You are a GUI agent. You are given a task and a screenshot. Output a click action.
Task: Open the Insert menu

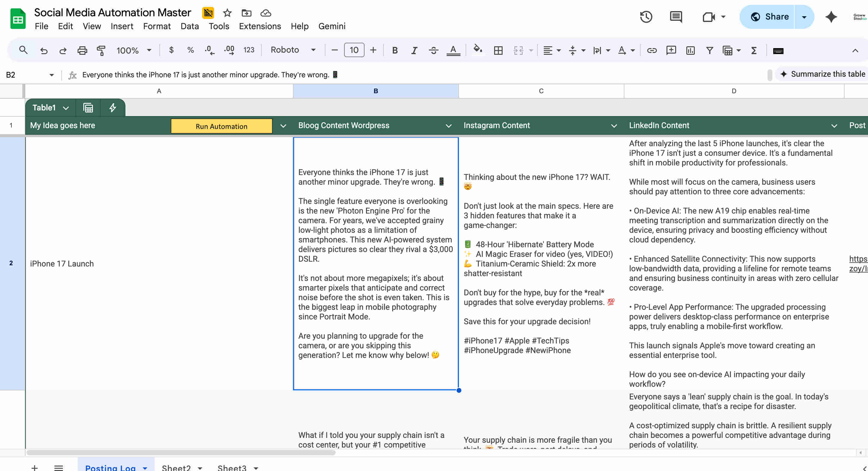point(122,26)
